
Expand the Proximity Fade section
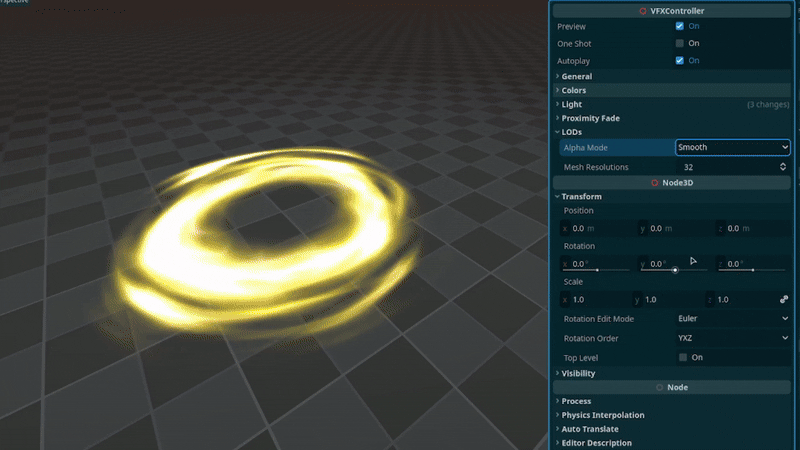point(672,118)
